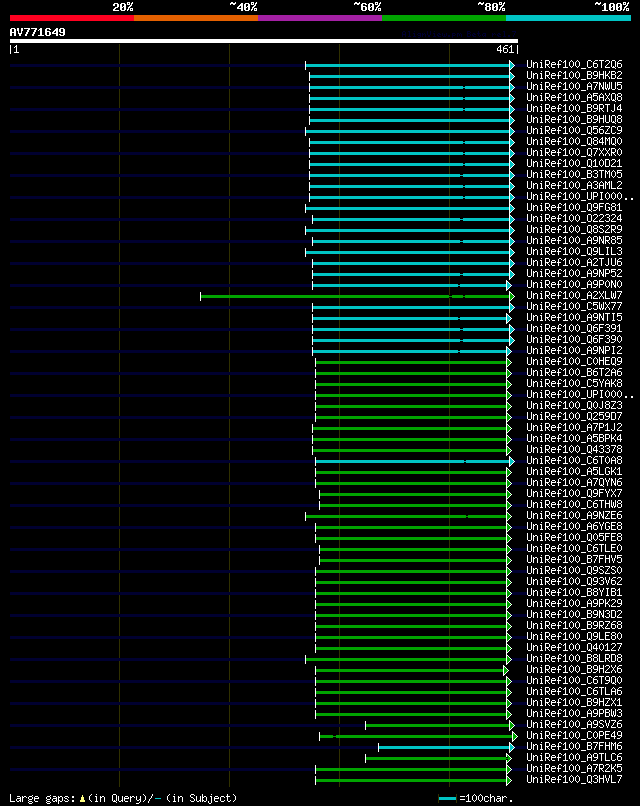Screen dimensions: 640x806
Task: Select subject label UniRef100_Q10D21
Action: pyautogui.click(x=574, y=163)
